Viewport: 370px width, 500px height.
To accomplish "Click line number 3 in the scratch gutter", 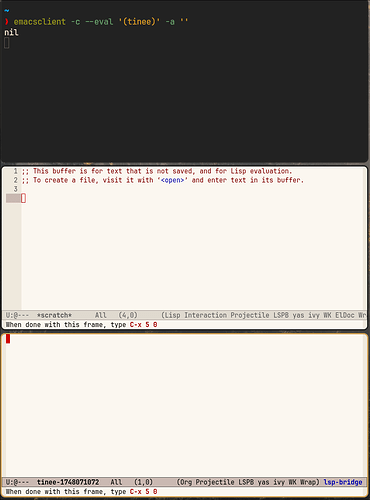I will (15, 189).
